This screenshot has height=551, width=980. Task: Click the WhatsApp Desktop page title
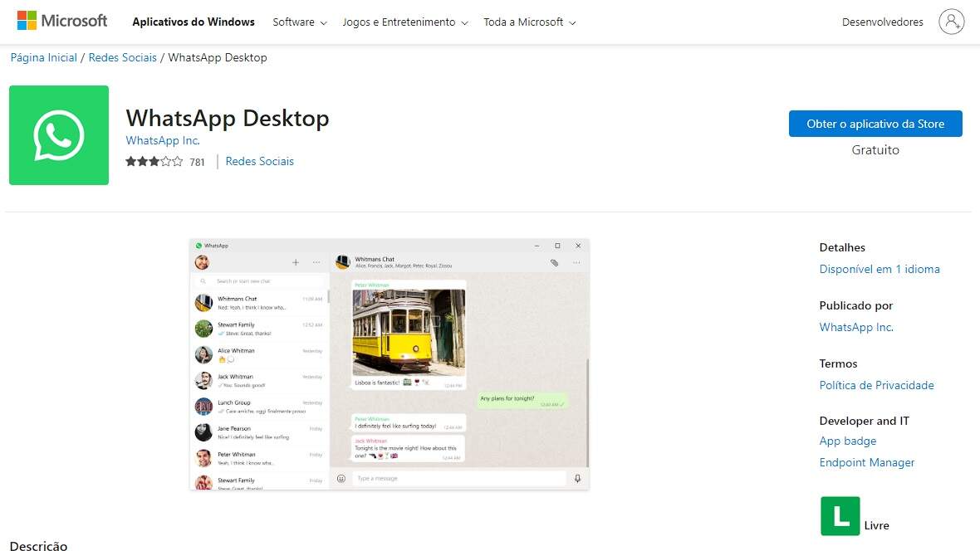pyautogui.click(x=228, y=118)
